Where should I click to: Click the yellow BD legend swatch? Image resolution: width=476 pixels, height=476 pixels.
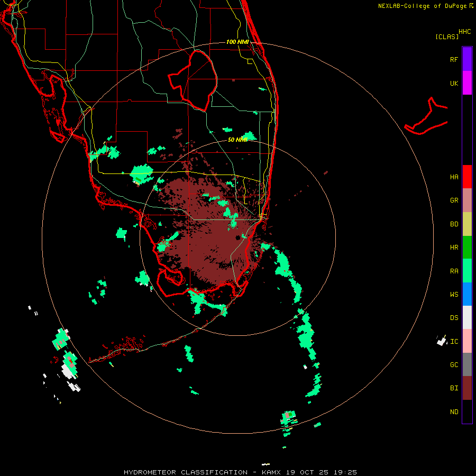[467, 224]
